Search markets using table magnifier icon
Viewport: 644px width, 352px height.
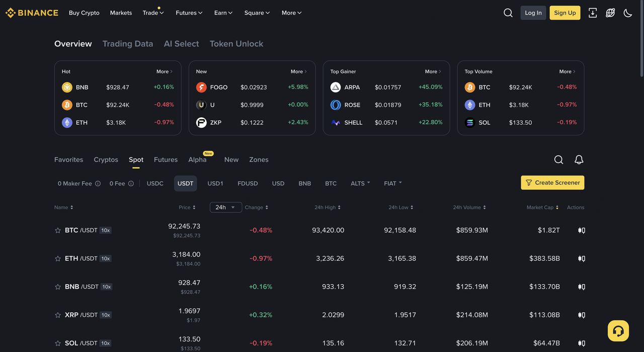pyautogui.click(x=558, y=159)
